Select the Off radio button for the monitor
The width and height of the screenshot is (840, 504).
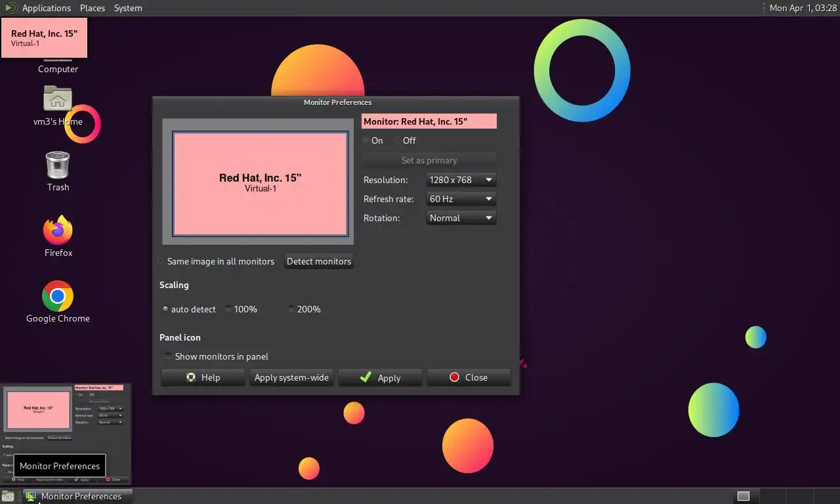point(405,140)
